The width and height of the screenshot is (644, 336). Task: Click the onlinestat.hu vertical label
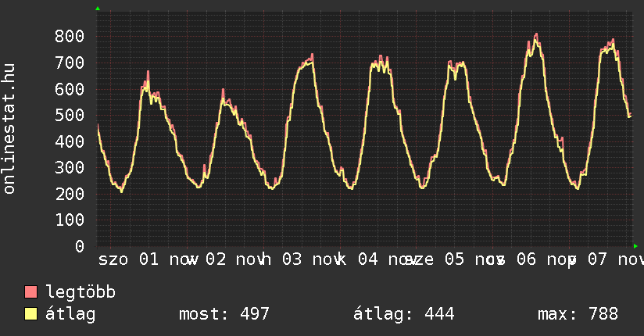click(x=10, y=130)
